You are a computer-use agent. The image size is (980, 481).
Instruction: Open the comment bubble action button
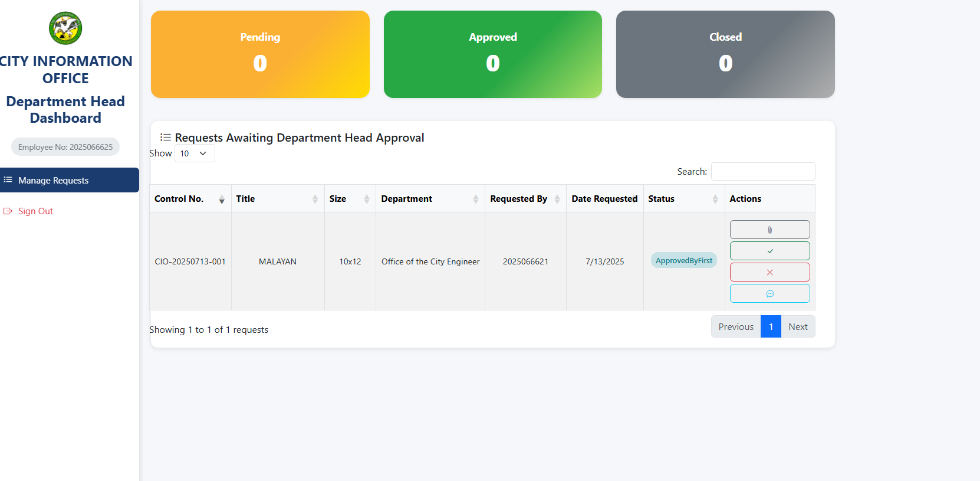(x=769, y=293)
